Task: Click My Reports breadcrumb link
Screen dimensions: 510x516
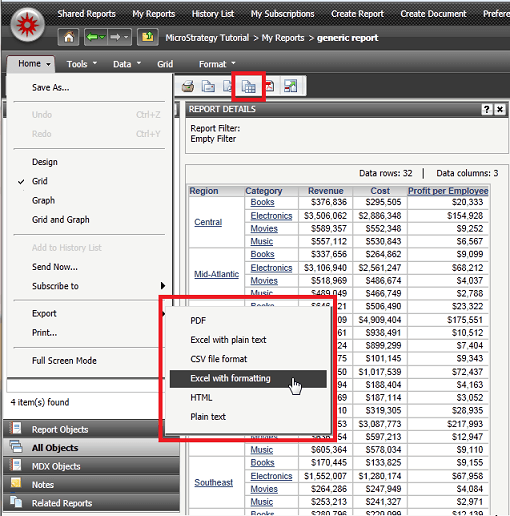Action: point(283,38)
